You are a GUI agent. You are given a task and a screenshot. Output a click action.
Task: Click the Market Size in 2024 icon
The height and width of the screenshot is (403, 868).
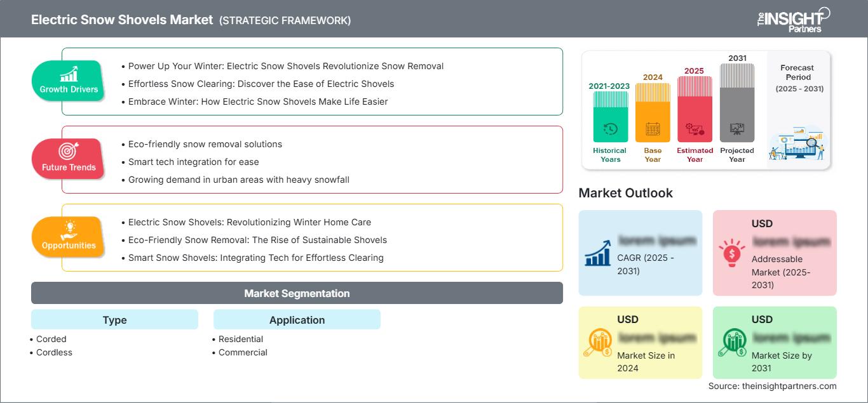click(x=598, y=343)
